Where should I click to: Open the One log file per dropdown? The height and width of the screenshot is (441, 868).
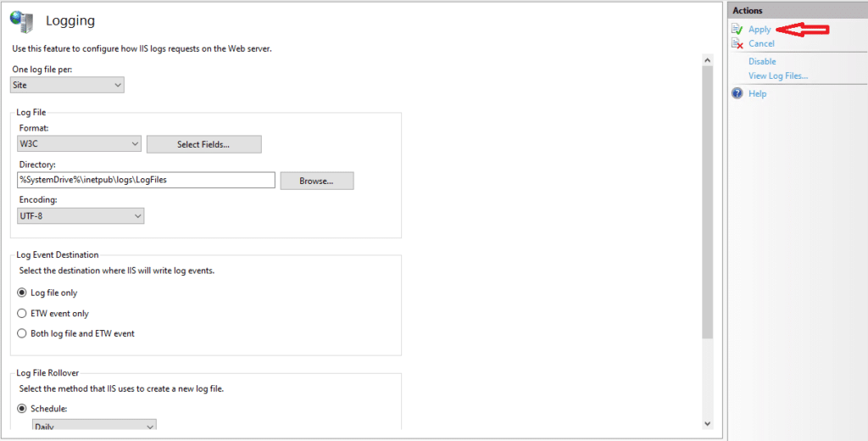point(68,85)
